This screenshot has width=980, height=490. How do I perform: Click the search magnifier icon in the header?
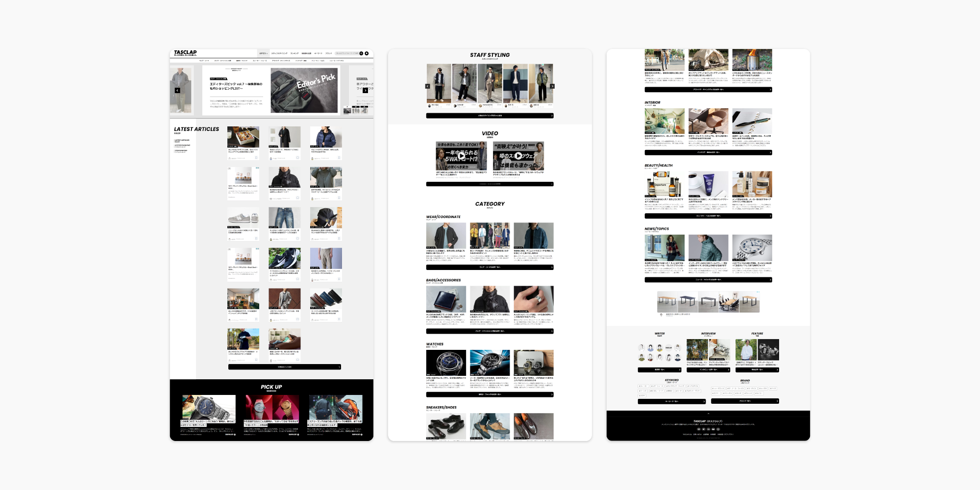361,53
